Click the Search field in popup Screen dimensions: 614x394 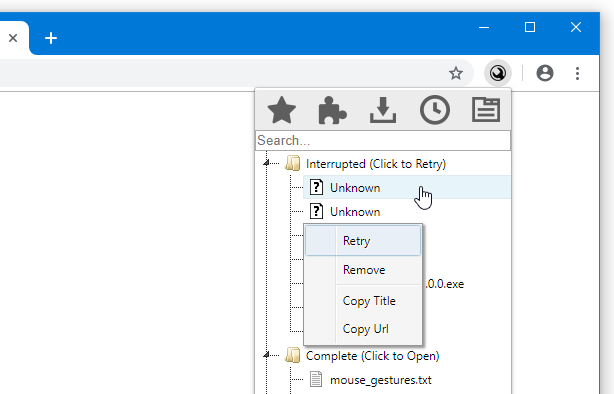click(x=383, y=140)
